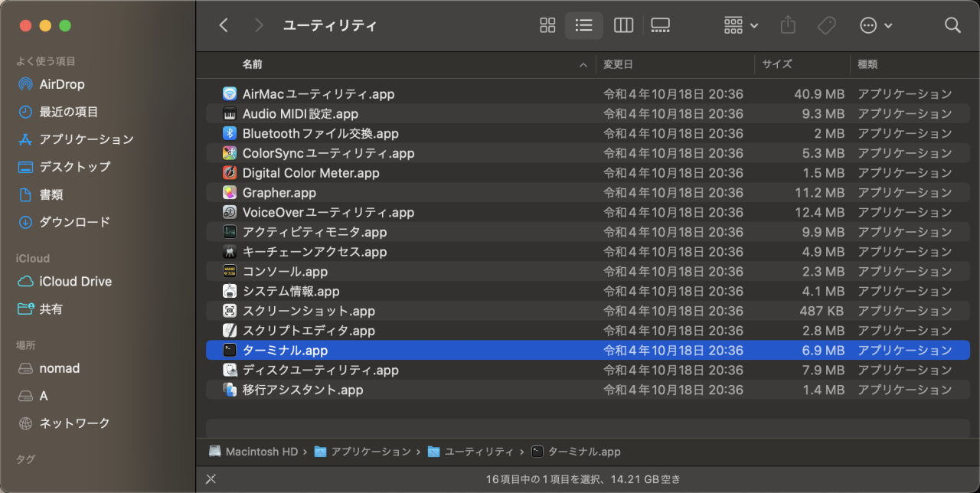Switch to gallery view
This screenshot has width=980, height=493.
click(660, 25)
